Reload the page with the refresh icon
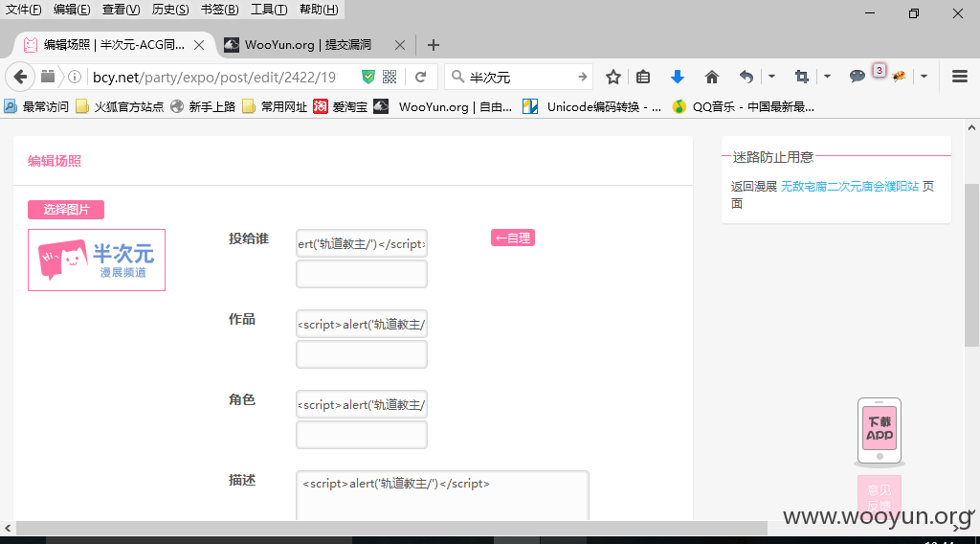 point(421,77)
